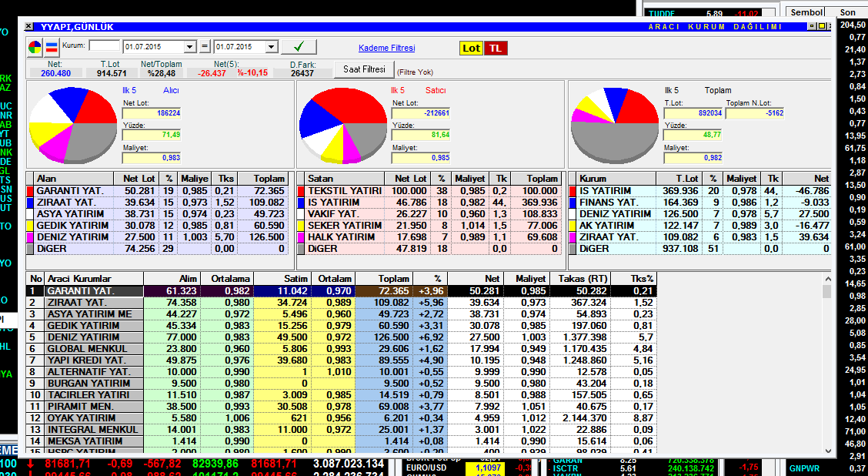Viewport: 868px width, 476px height.
Task: Click the Saat Filtresi button
Action: point(364,69)
